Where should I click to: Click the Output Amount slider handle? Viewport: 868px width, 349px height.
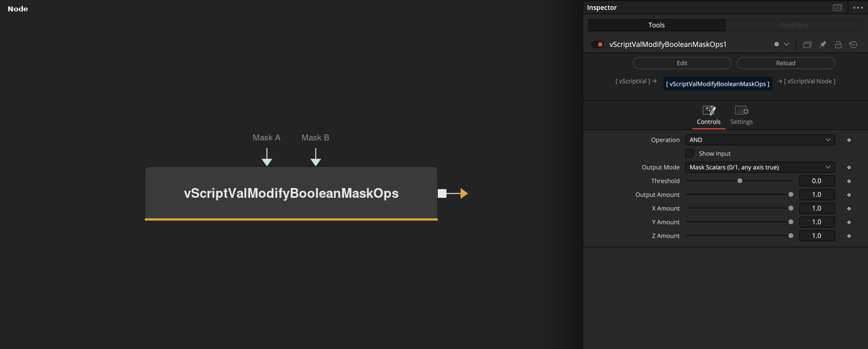[x=791, y=195]
